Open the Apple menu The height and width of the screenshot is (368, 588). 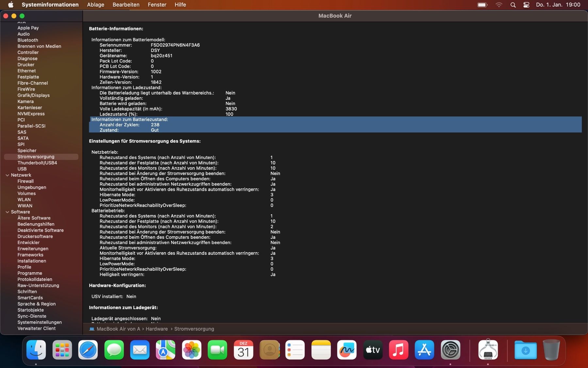(x=11, y=5)
